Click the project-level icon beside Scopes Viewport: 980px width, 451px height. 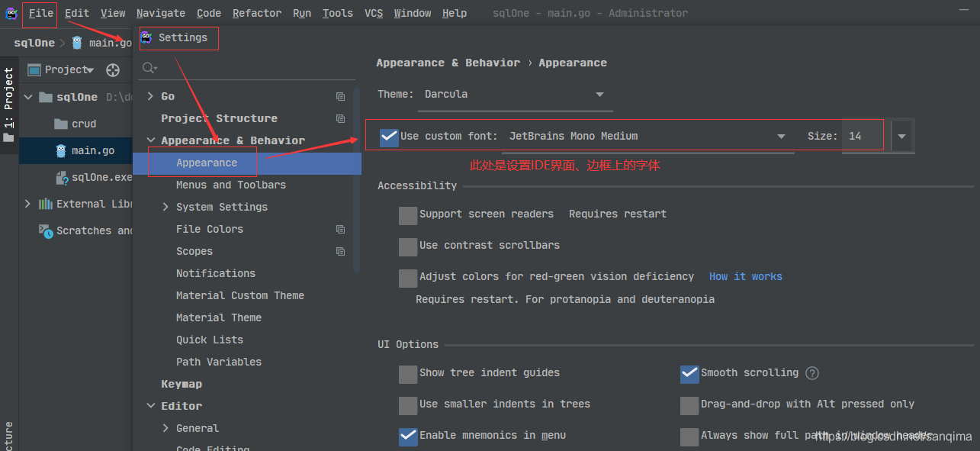(x=341, y=252)
